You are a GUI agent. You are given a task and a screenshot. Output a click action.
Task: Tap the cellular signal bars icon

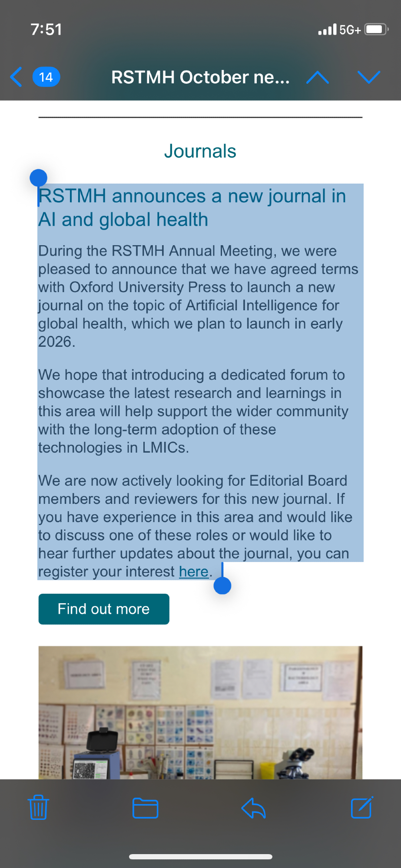(x=327, y=30)
